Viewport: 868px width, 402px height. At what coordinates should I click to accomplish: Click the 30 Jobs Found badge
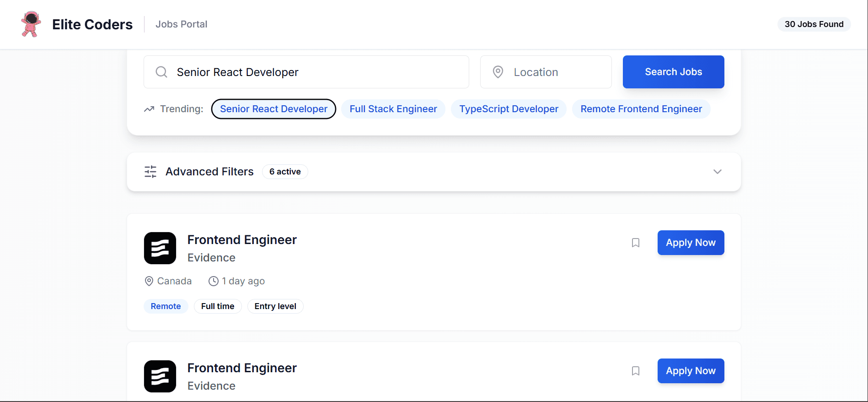click(814, 24)
